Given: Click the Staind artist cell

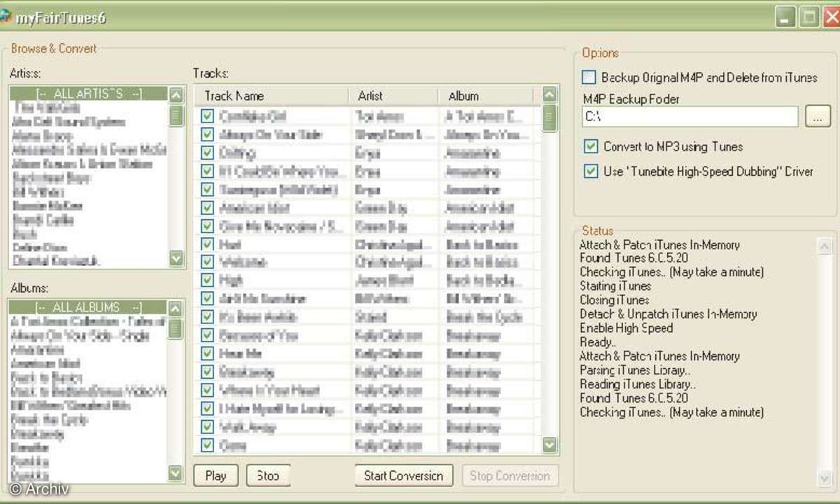Looking at the screenshot, I should (371, 317).
